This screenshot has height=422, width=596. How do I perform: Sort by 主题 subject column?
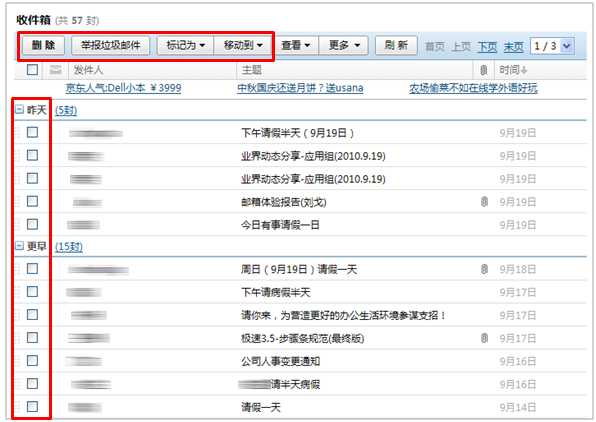coord(252,70)
